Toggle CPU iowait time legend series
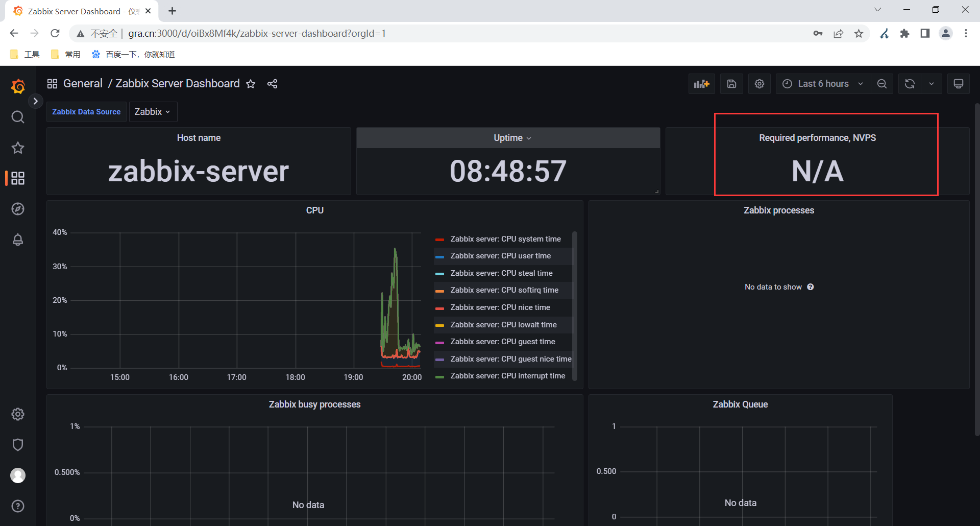This screenshot has height=526, width=980. (x=503, y=325)
